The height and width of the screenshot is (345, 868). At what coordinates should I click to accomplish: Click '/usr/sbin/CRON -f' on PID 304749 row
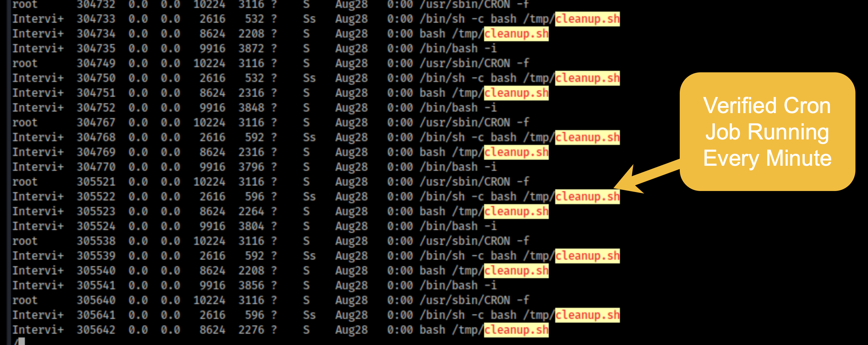474,63
